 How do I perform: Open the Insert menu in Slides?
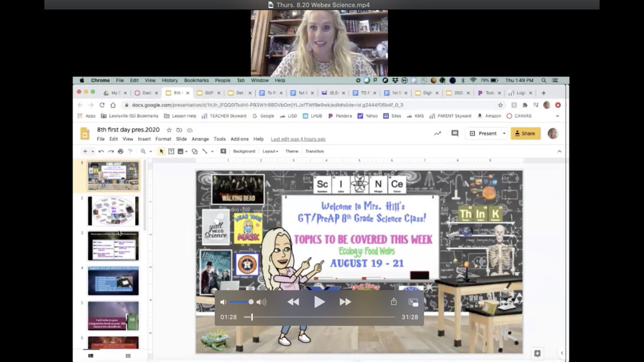tap(144, 139)
